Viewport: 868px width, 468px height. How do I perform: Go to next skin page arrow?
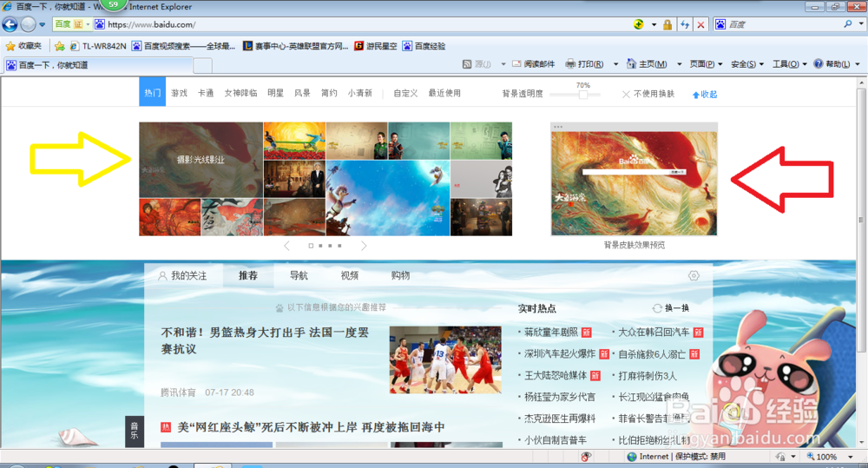click(x=364, y=246)
